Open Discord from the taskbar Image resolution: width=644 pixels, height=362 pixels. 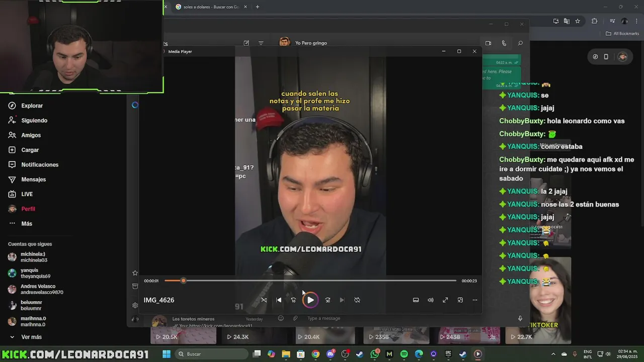[x=330, y=354]
